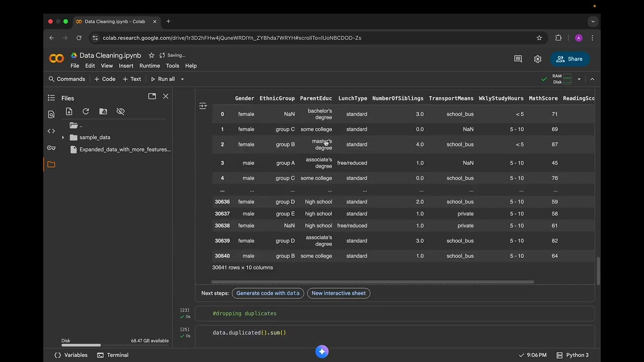Viewport: 644px width, 362px height.
Task: Open a new browser tab
Action: [168, 22]
